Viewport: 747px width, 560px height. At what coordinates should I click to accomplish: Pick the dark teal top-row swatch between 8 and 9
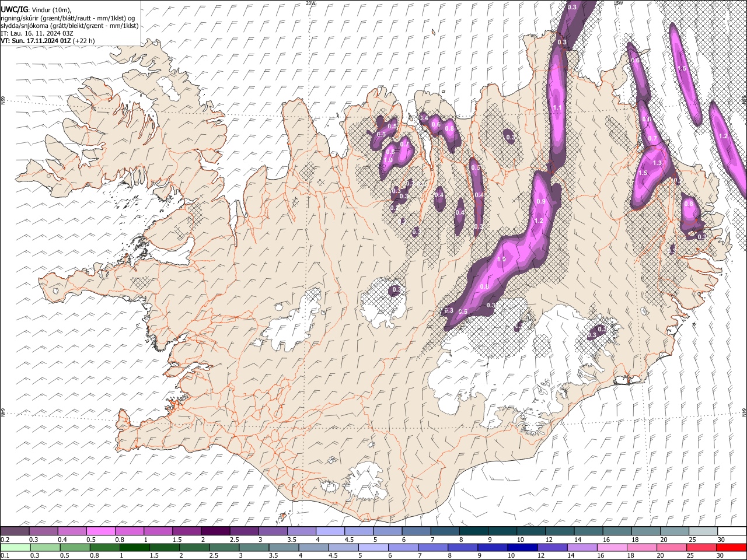pyautogui.click(x=473, y=531)
